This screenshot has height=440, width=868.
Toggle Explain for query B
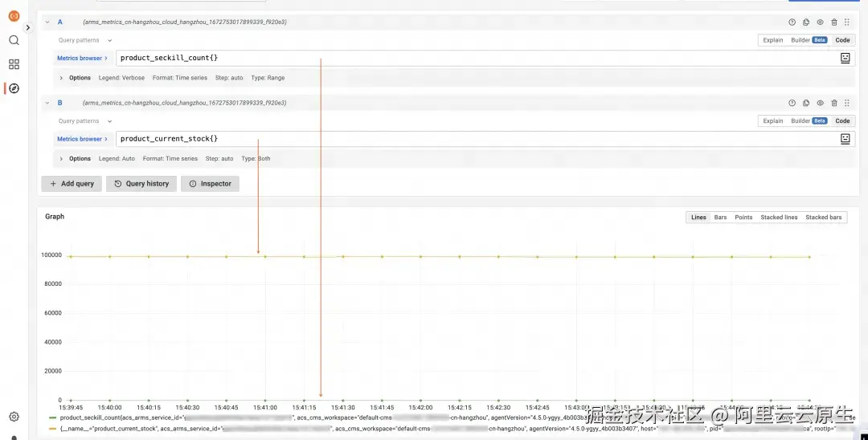tap(773, 121)
